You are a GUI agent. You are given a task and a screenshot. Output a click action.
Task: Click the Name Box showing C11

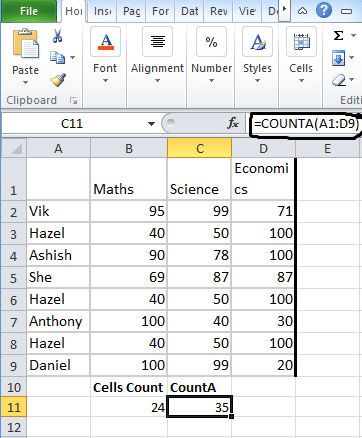point(72,124)
